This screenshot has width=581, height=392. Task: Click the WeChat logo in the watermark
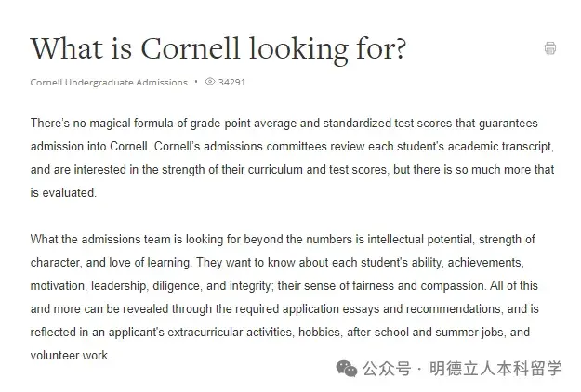pos(346,369)
